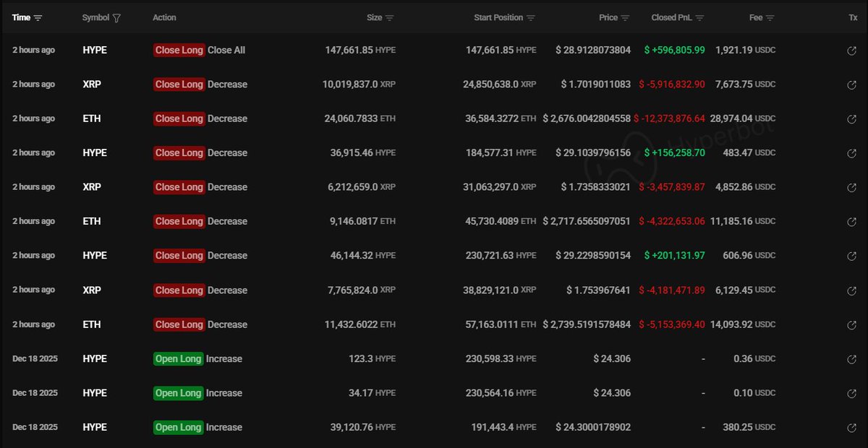Viewport: 868px width, 448px height.
Task: Open Tx link for HYPE Close All row
Action: pos(851,51)
